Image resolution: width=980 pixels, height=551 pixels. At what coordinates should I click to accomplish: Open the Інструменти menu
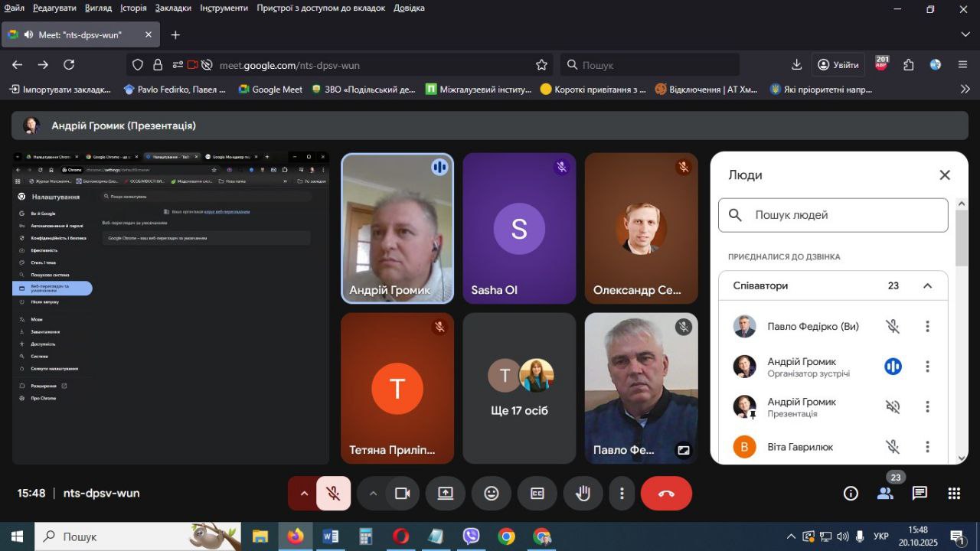224,8
